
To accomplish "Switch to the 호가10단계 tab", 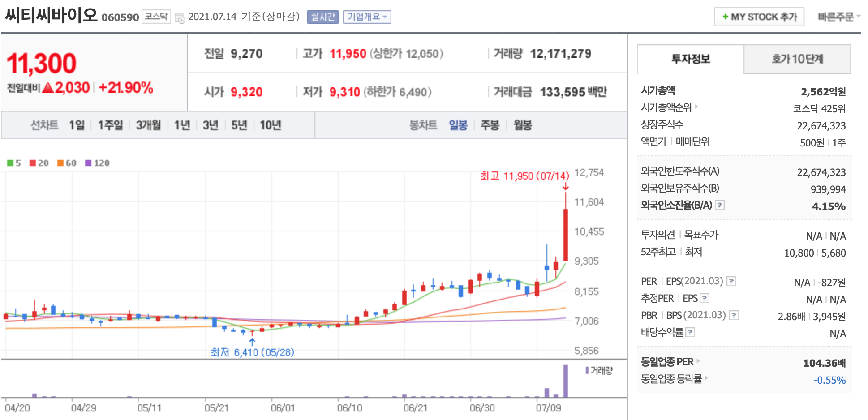I will click(797, 59).
